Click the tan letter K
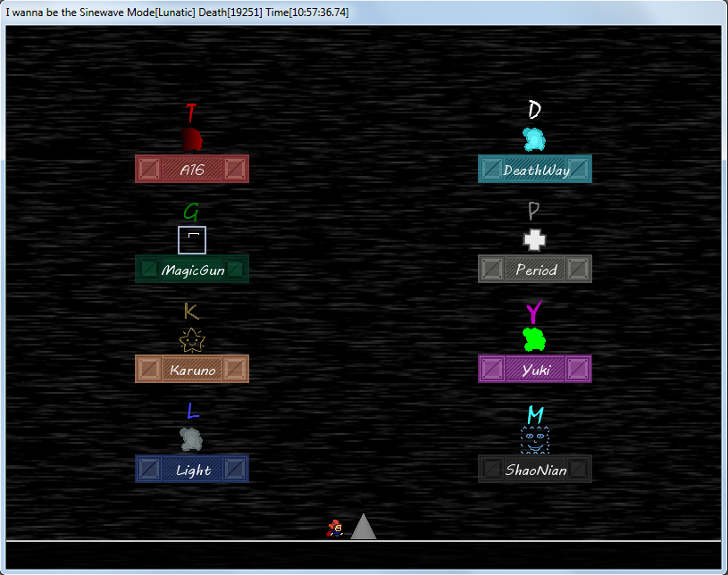This screenshot has height=575, width=728. [x=191, y=311]
